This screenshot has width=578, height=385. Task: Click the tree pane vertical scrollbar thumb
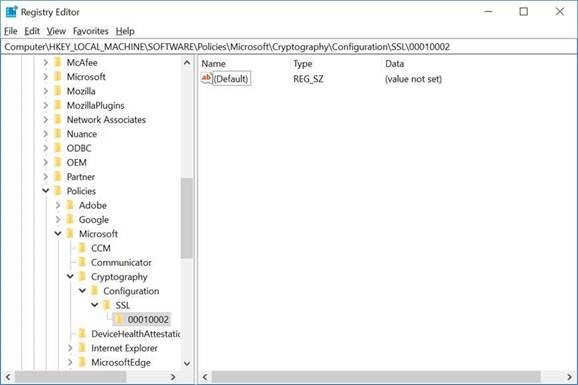[x=187, y=218]
